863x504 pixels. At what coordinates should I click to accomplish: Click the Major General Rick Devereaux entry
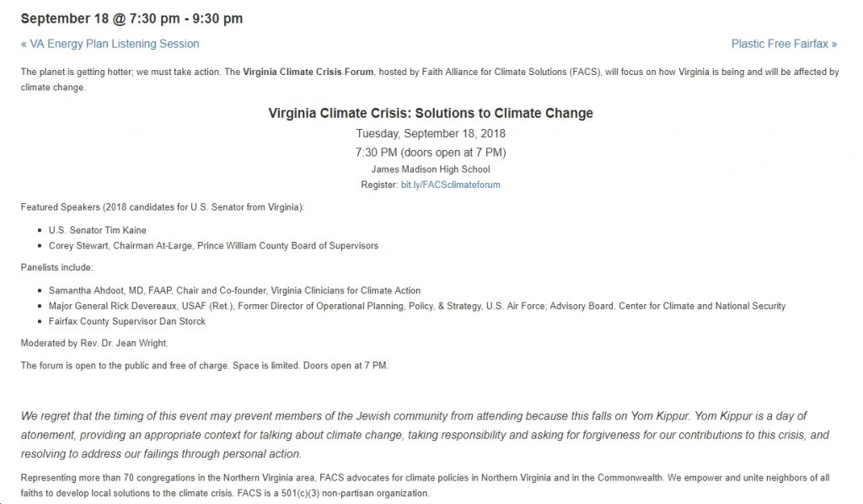click(416, 306)
